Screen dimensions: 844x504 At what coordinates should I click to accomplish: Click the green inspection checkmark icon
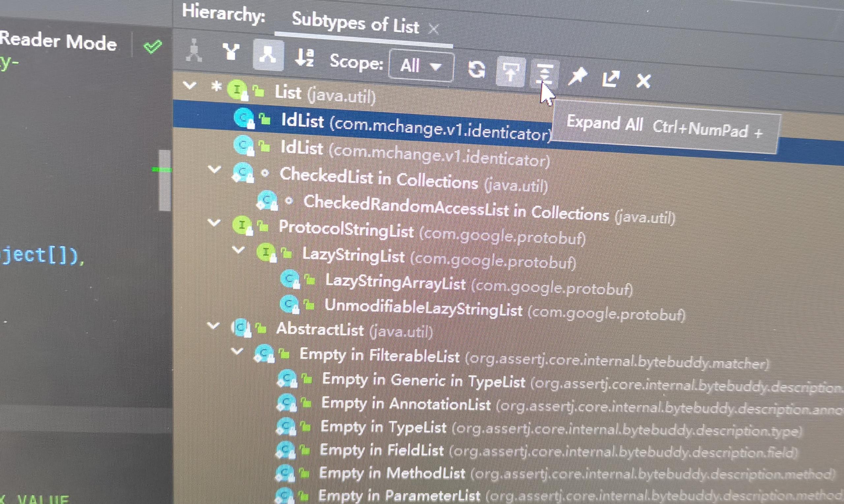[x=153, y=46]
